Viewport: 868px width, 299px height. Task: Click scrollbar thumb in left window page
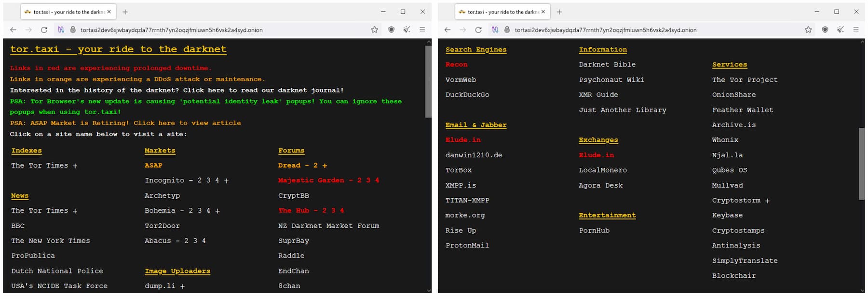[x=428, y=81]
